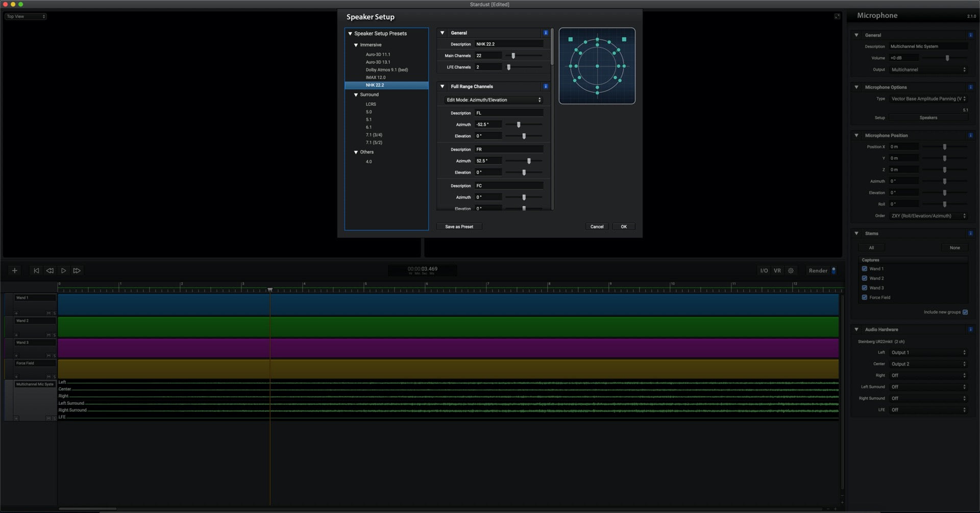
Task: Collapse the Immersive presets group
Action: (356, 45)
